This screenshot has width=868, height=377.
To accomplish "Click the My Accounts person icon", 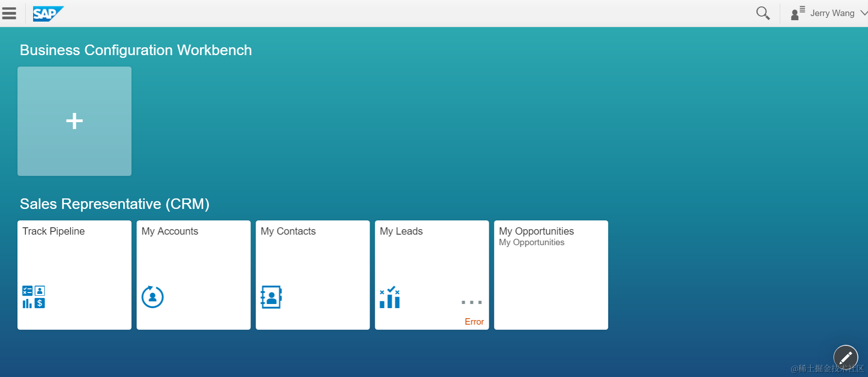I will [153, 297].
